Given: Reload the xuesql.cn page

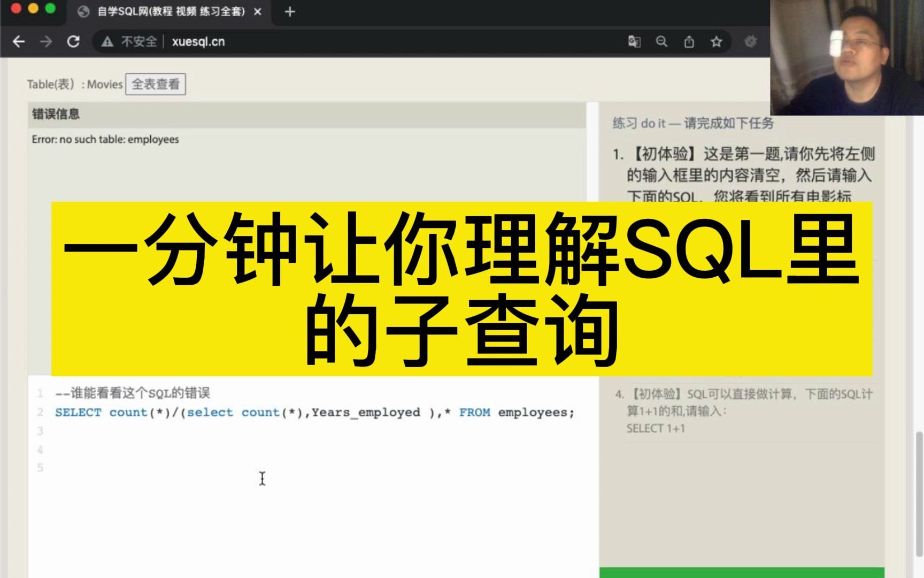Looking at the screenshot, I should [x=73, y=42].
